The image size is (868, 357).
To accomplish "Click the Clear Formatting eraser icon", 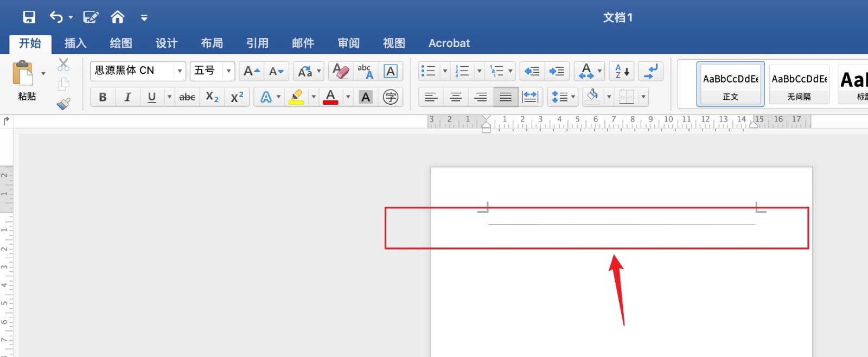I will (341, 71).
